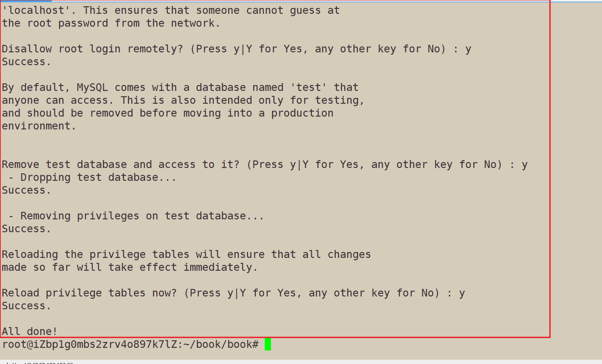This screenshot has width=602, height=364.
Task: Click the '~/book/book#' path in prompt
Action: click(x=227, y=345)
